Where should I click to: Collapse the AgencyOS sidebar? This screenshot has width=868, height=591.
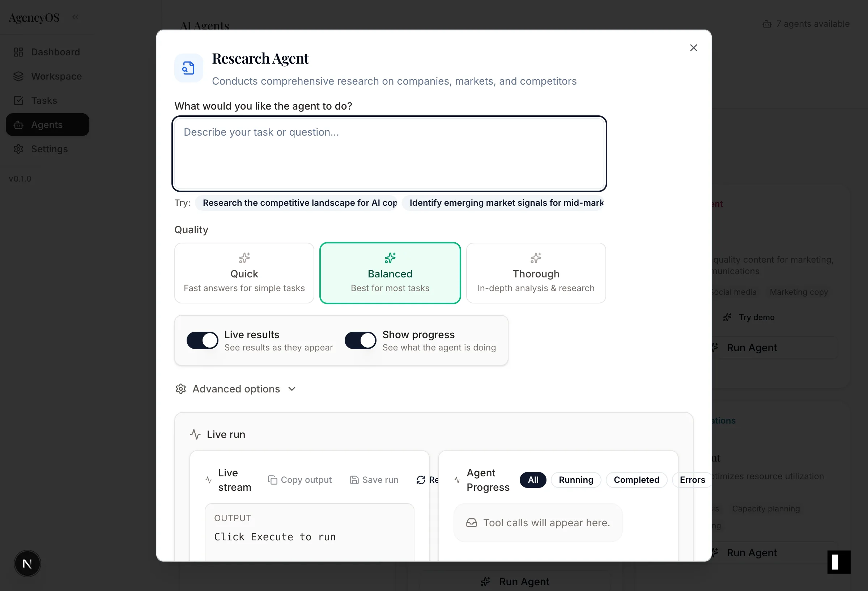tap(75, 16)
